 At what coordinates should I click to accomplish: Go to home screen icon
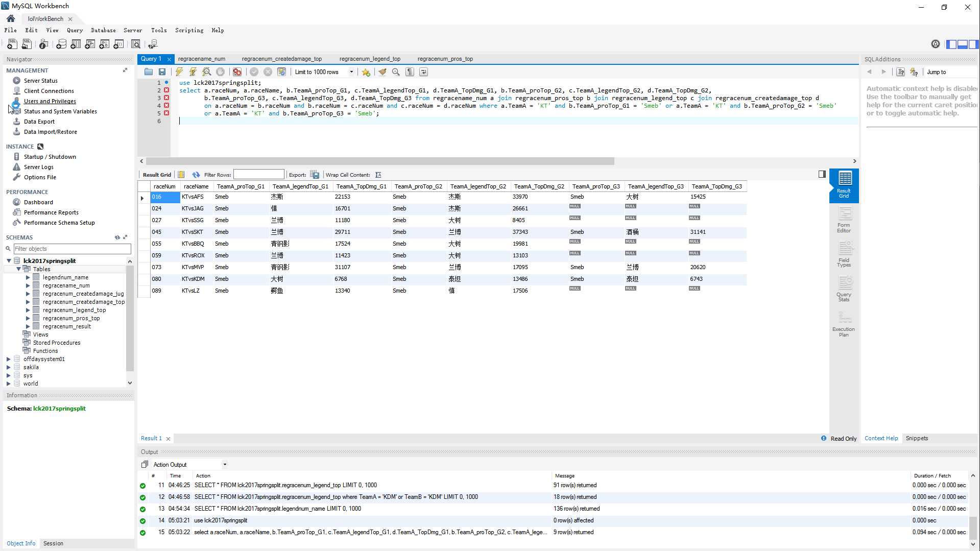[x=11, y=18]
